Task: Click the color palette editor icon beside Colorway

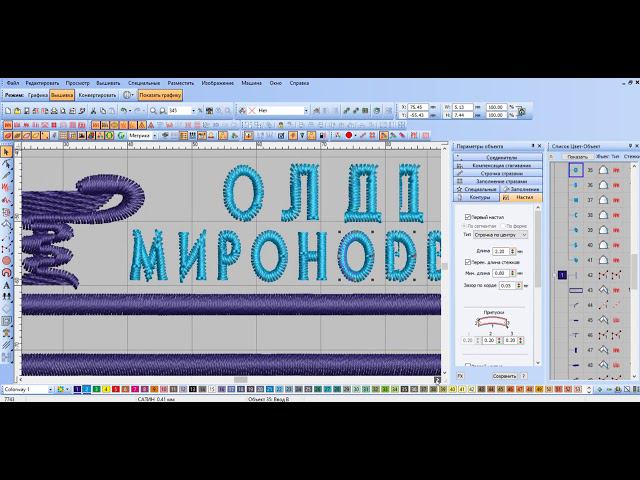Action: [61, 389]
